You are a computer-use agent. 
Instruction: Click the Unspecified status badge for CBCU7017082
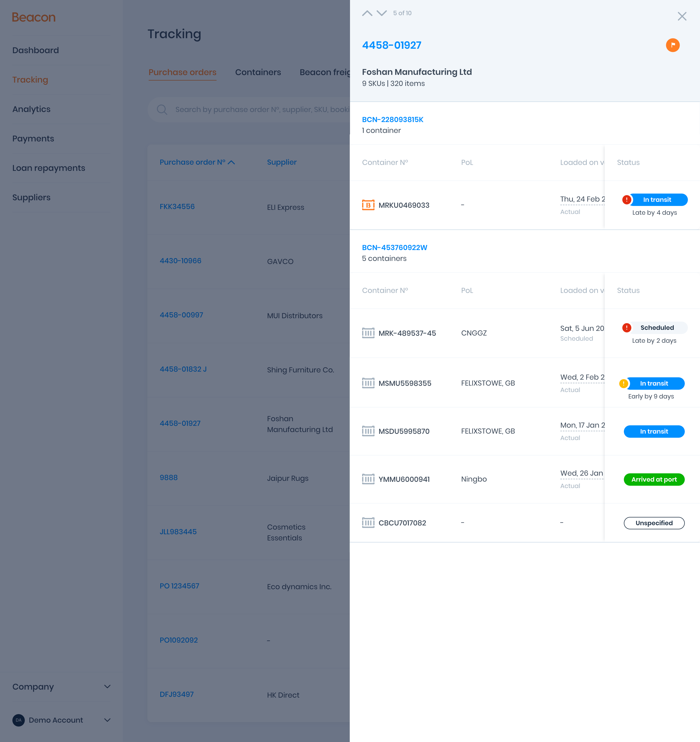[x=654, y=523]
